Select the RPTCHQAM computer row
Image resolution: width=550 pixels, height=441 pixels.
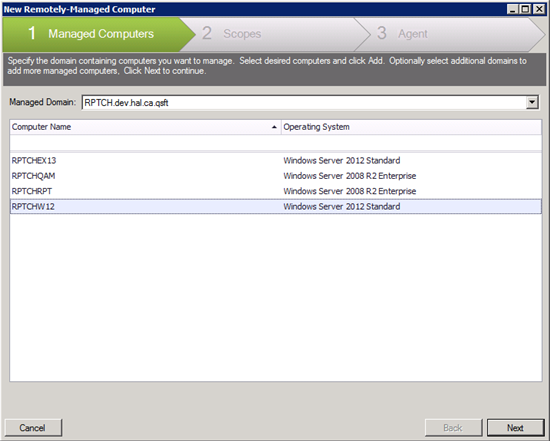coord(276,176)
